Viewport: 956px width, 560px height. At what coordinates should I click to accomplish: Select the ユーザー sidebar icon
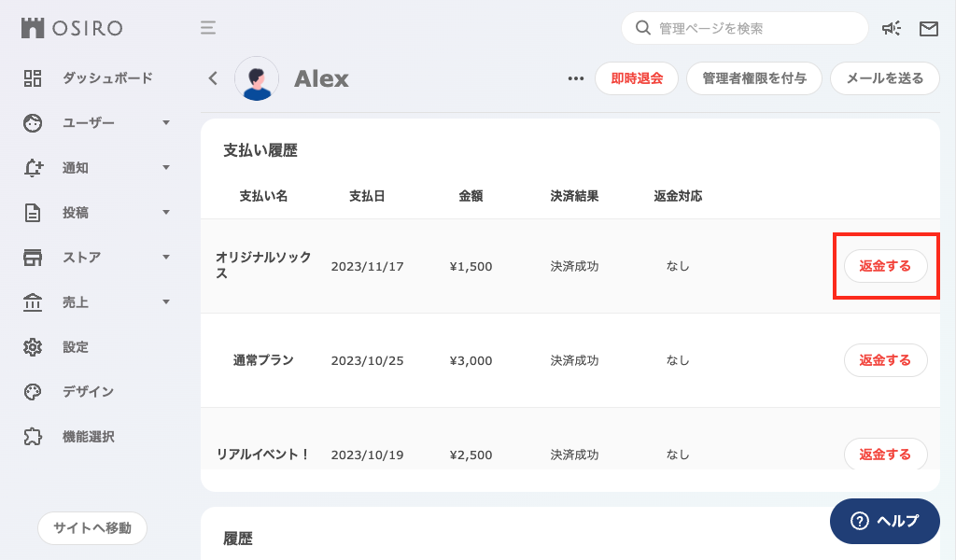33,123
